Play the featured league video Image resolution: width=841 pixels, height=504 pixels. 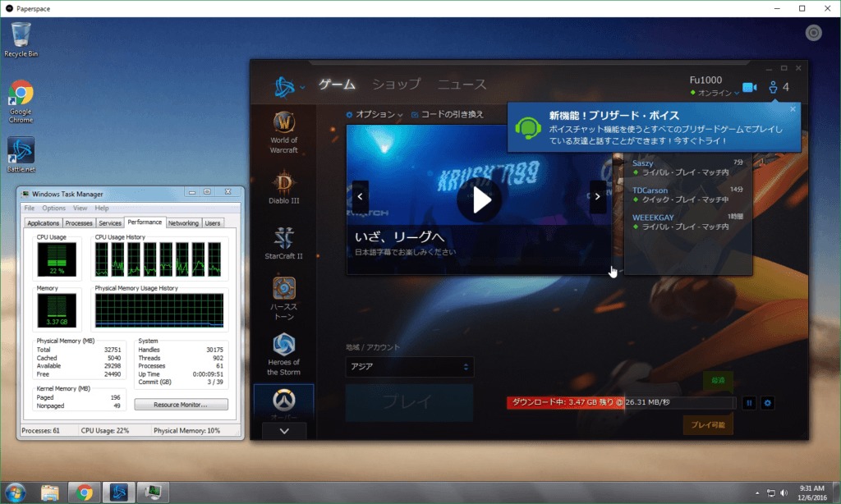click(x=481, y=200)
